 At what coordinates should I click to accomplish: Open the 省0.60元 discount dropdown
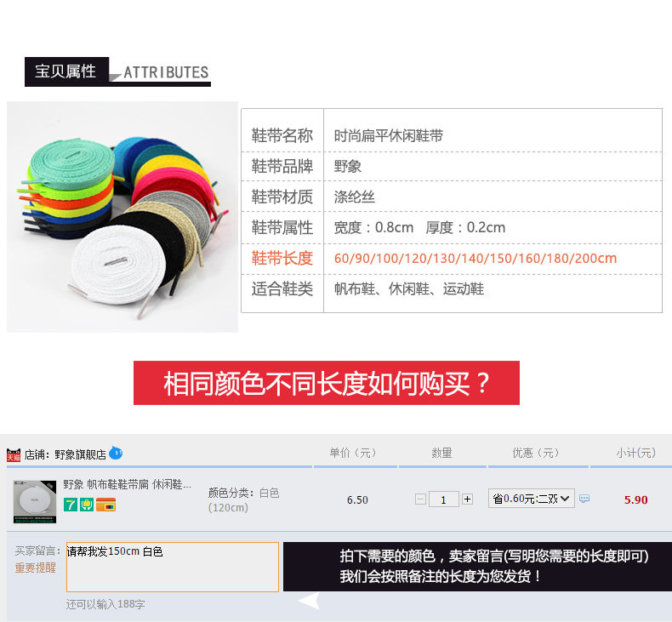[x=531, y=499]
